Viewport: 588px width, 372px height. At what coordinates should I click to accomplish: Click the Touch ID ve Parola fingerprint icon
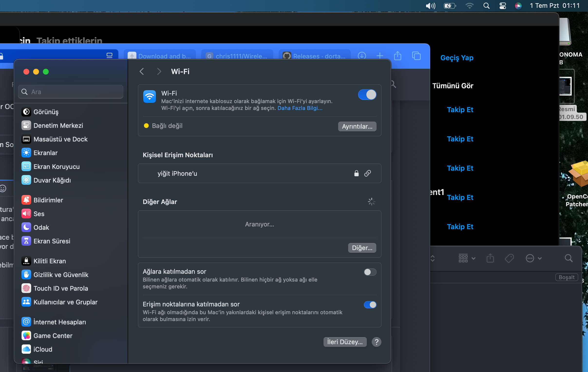point(26,288)
